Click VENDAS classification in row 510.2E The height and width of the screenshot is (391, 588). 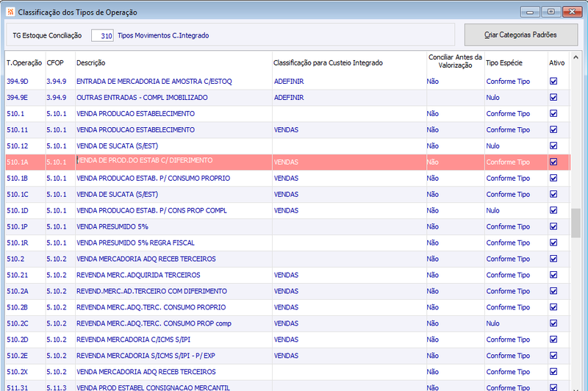pyautogui.click(x=286, y=356)
